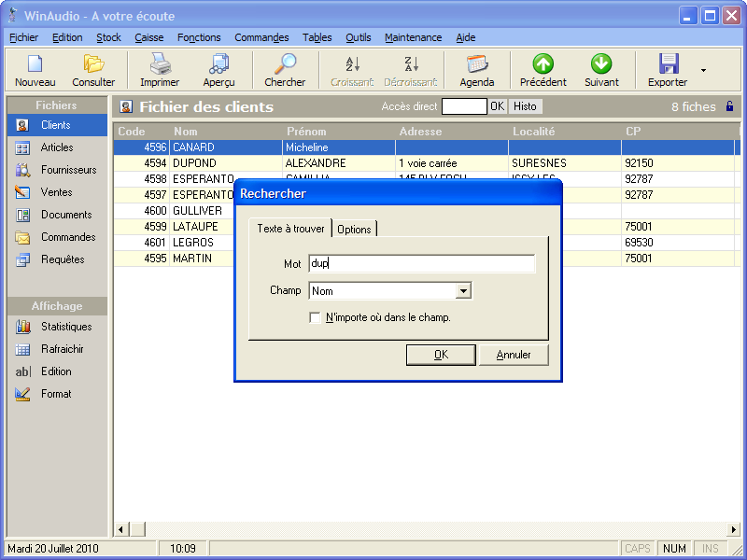Viewport: 747px width, 560px height.
Task: Click the Exporter floppy disk icon
Action: [x=668, y=64]
